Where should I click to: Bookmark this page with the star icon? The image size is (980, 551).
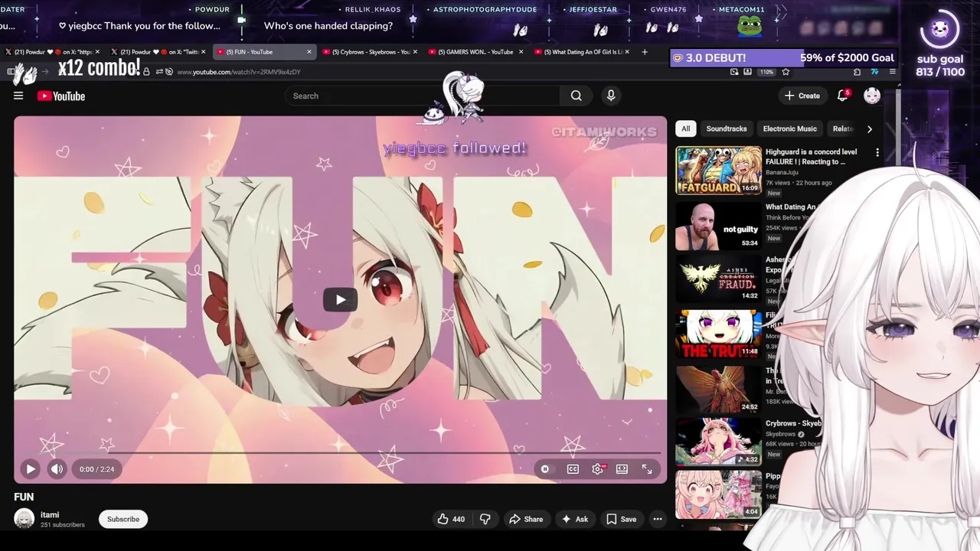[x=786, y=72]
